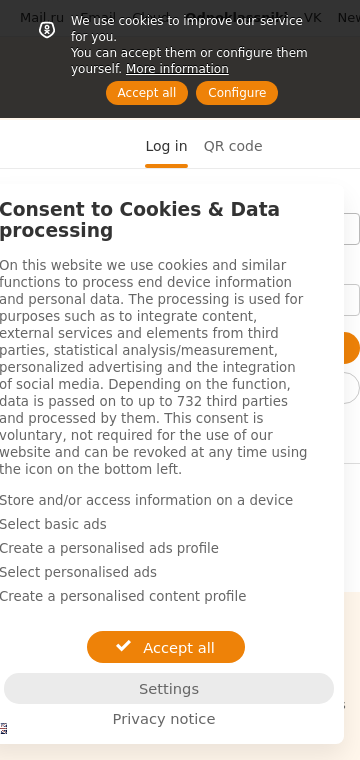Image resolution: width=360 pixels, height=760 pixels.
Task: Open the More information link
Action: point(177,69)
